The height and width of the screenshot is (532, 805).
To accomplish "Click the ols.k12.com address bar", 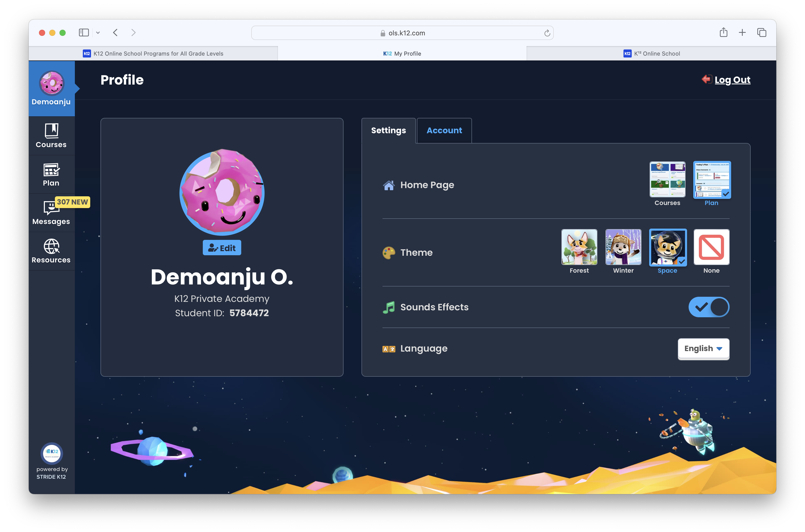I will point(402,33).
